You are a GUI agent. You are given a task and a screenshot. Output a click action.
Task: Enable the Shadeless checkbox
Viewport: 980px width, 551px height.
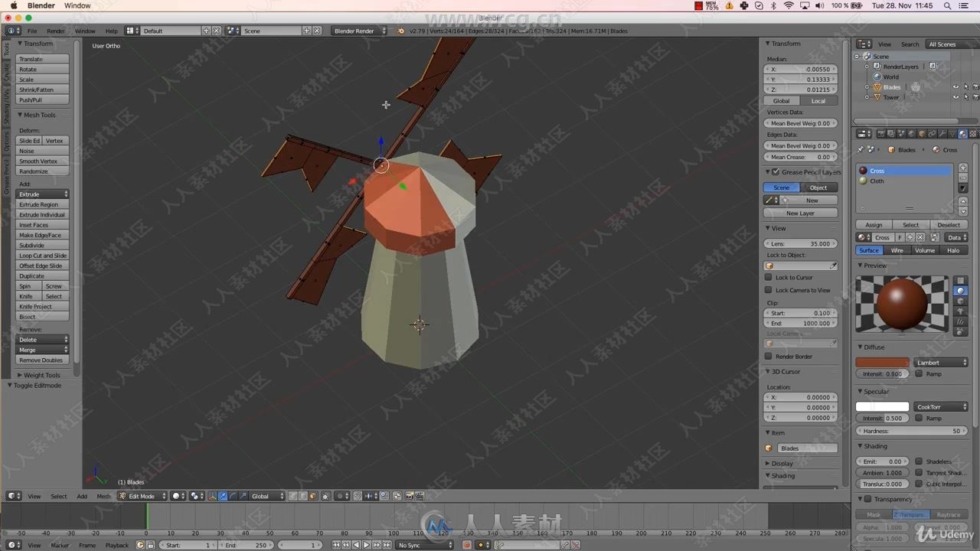(919, 461)
